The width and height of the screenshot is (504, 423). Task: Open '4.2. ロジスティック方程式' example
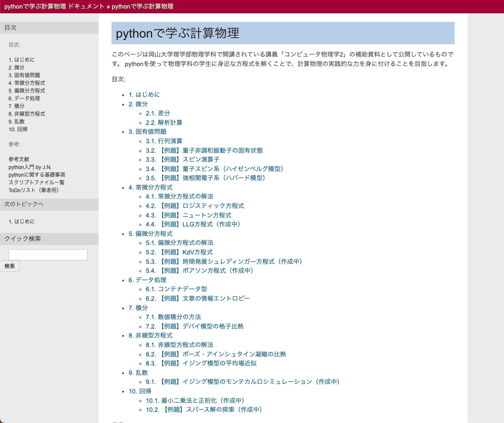click(x=195, y=206)
